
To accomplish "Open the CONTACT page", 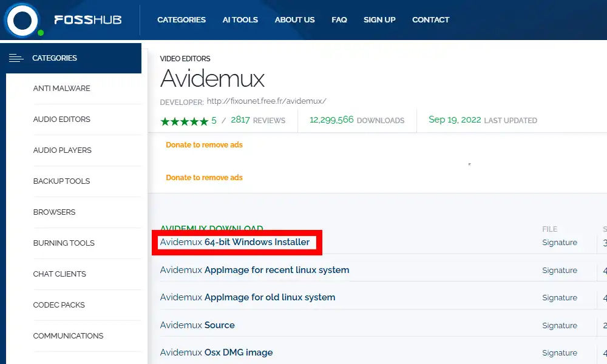I will (x=430, y=20).
